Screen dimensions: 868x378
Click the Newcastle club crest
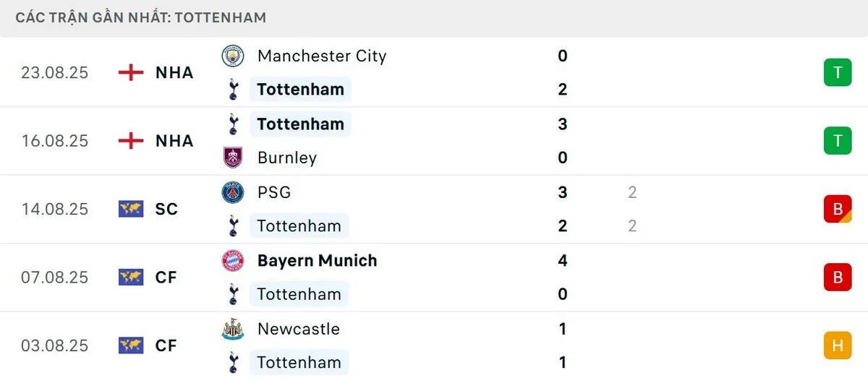[x=233, y=329]
